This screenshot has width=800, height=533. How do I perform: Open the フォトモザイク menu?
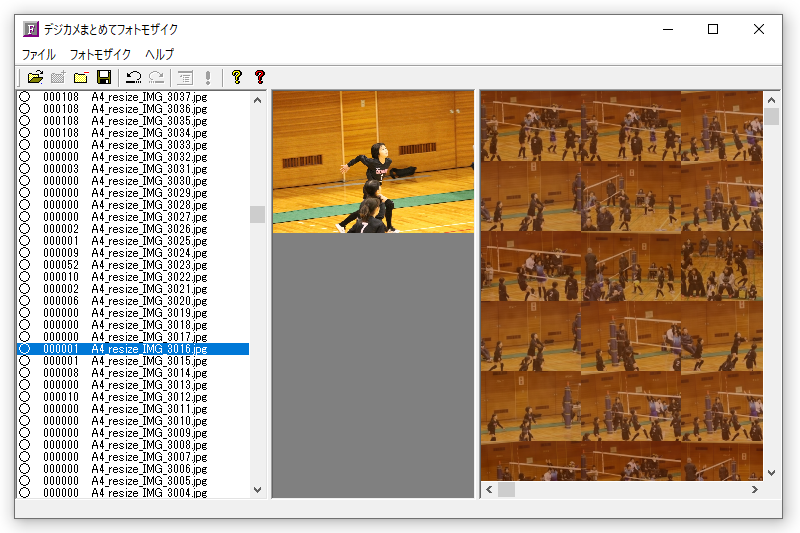(100, 54)
